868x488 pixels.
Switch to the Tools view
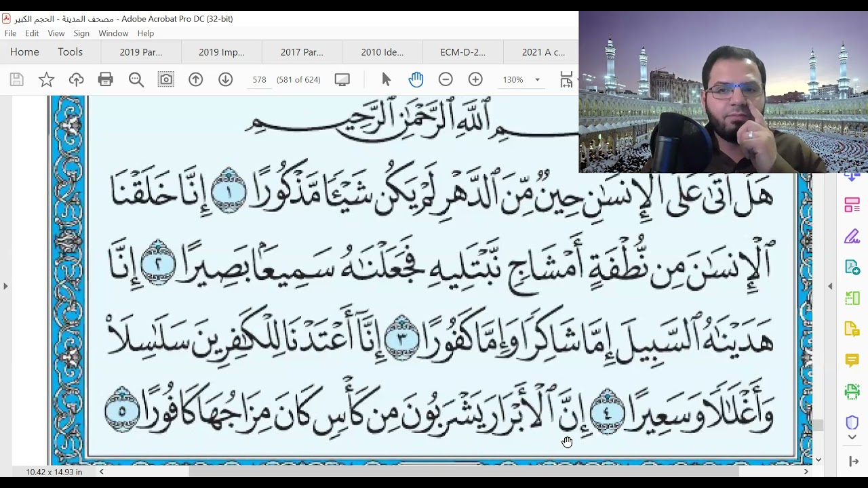click(70, 52)
